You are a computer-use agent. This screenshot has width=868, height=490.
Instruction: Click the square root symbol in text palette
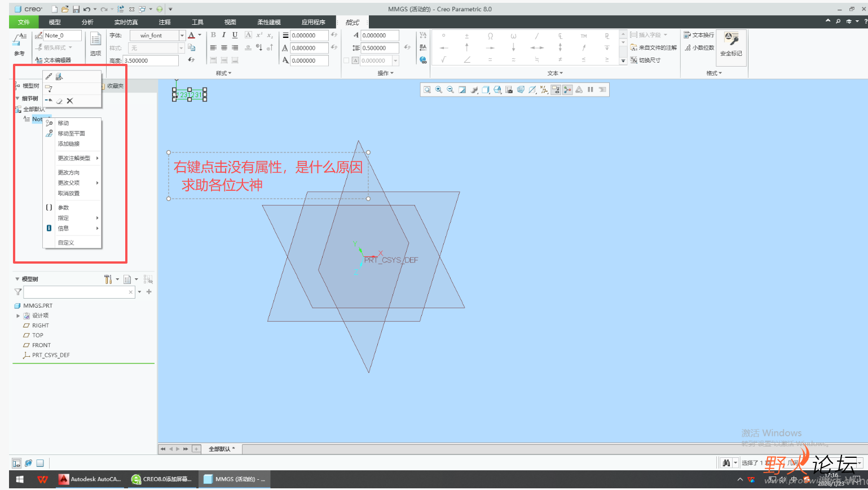(444, 60)
